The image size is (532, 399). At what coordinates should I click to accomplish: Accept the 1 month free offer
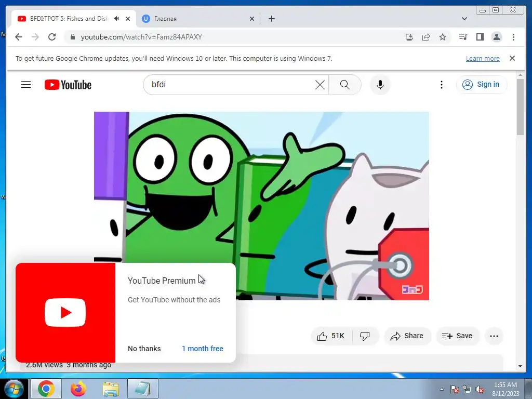click(x=202, y=349)
